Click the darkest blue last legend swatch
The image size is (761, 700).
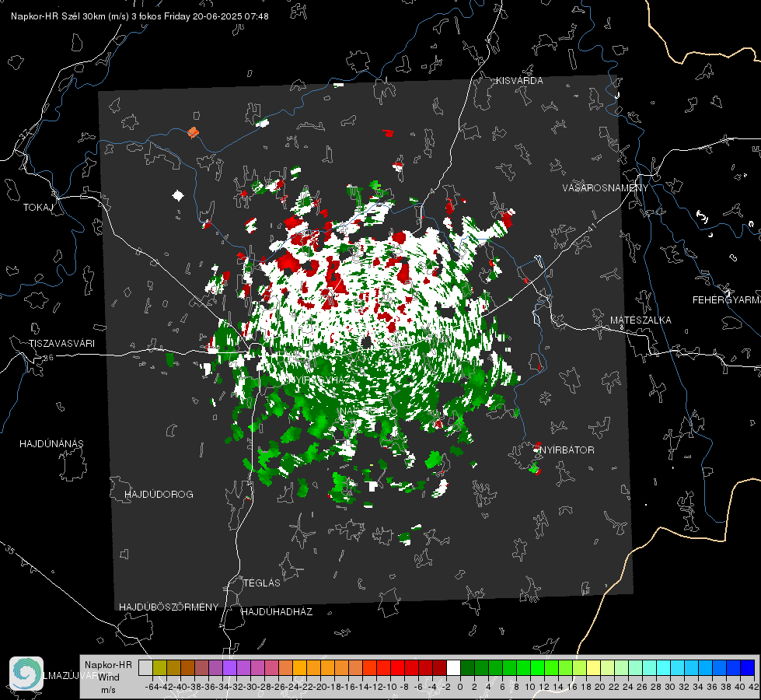pyautogui.click(x=748, y=667)
